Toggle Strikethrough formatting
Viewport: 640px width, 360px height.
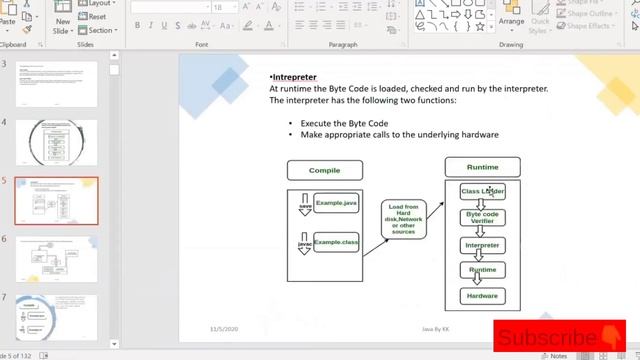191,26
